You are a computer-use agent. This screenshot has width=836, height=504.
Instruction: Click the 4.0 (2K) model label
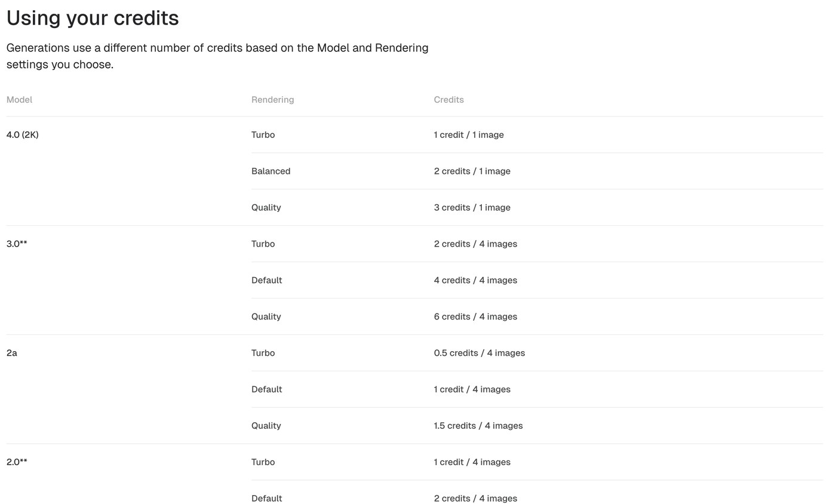23,135
